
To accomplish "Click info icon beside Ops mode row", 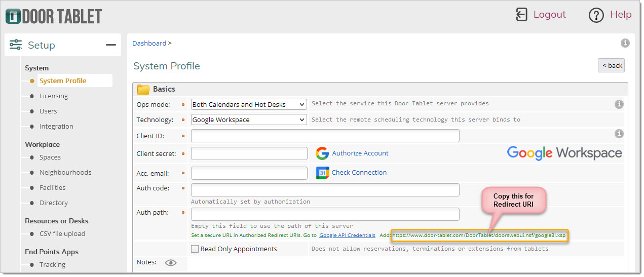I will (619, 104).
